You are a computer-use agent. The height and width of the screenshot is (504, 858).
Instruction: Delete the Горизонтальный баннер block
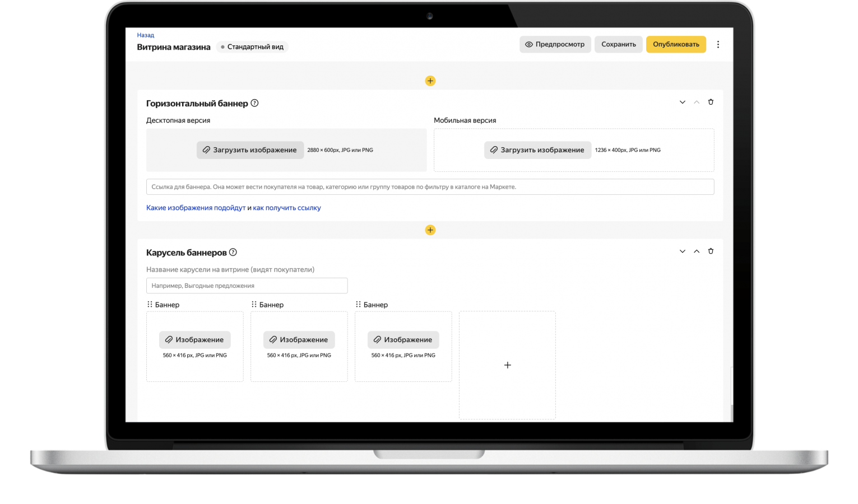(x=711, y=102)
